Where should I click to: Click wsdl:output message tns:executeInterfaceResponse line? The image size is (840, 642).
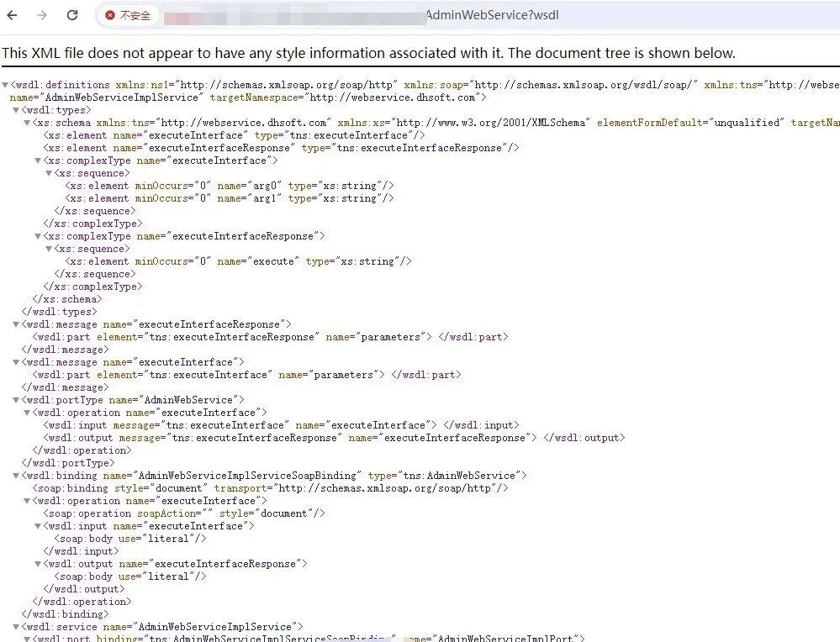(x=335, y=438)
